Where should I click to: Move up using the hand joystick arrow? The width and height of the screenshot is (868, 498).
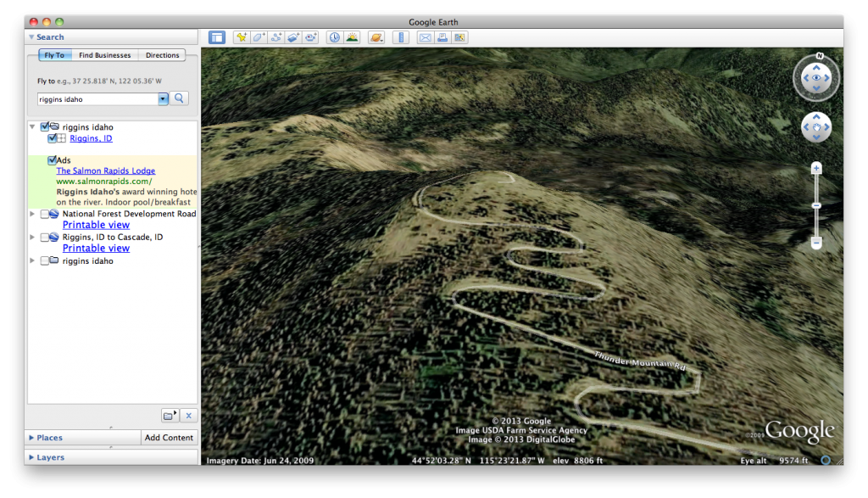click(x=816, y=117)
